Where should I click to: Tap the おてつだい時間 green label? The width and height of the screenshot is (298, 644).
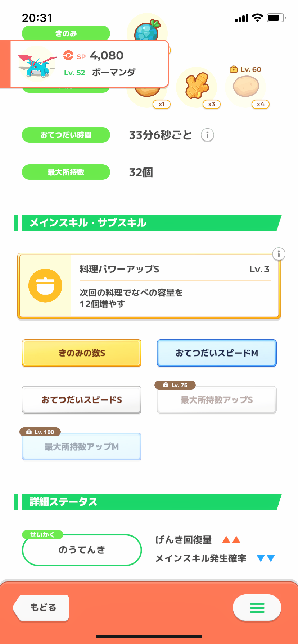pos(66,135)
